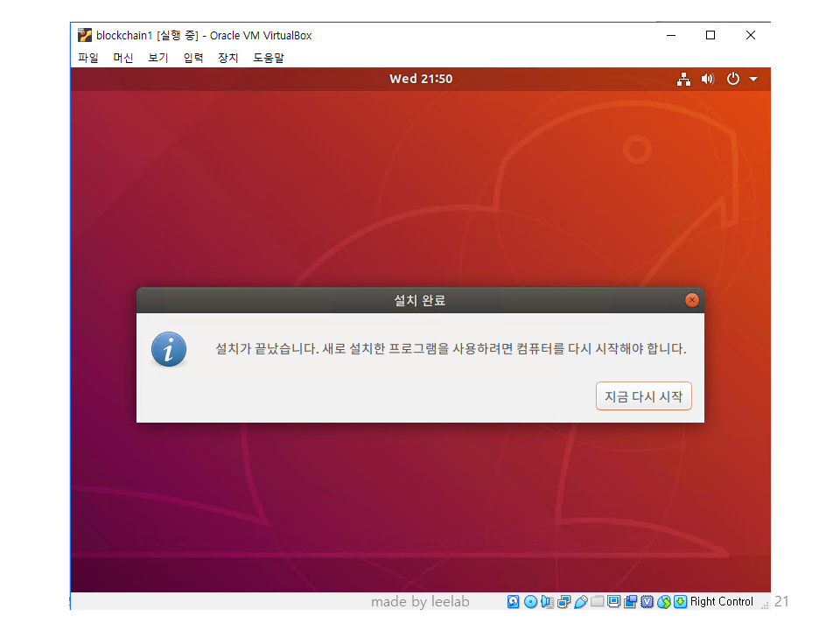The image size is (840, 630).
Task: Close the 설치 완료 dialog
Action: click(x=691, y=300)
